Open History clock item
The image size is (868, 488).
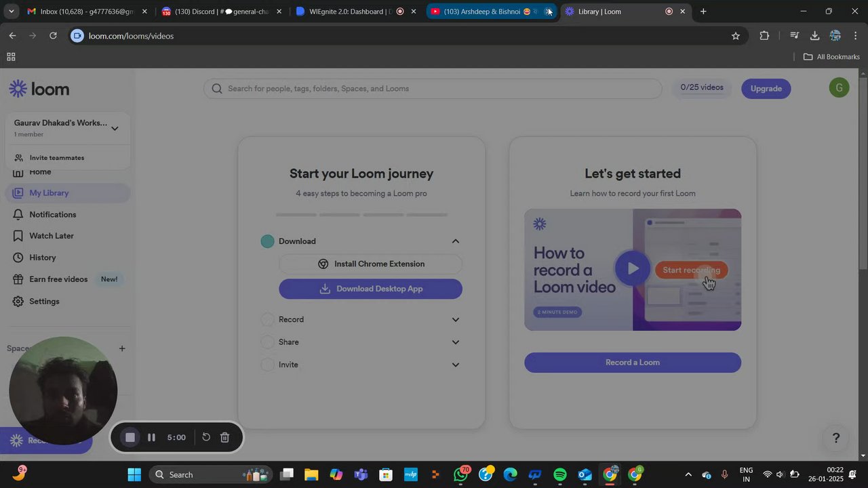pos(35,258)
